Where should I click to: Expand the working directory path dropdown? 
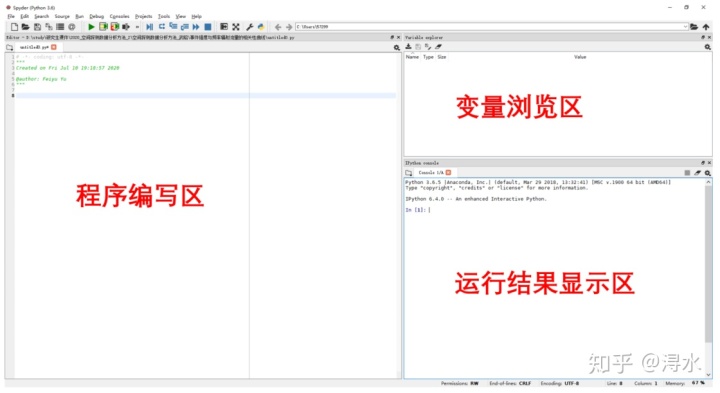click(685, 27)
